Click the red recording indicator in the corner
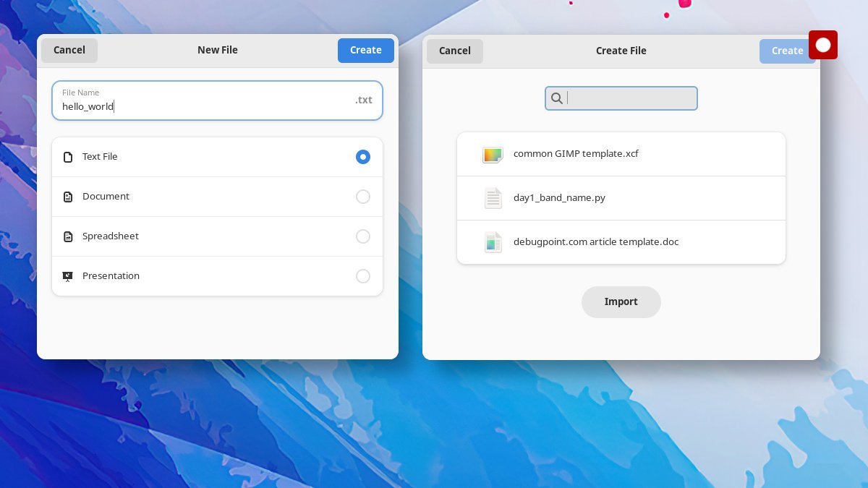 click(823, 44)
